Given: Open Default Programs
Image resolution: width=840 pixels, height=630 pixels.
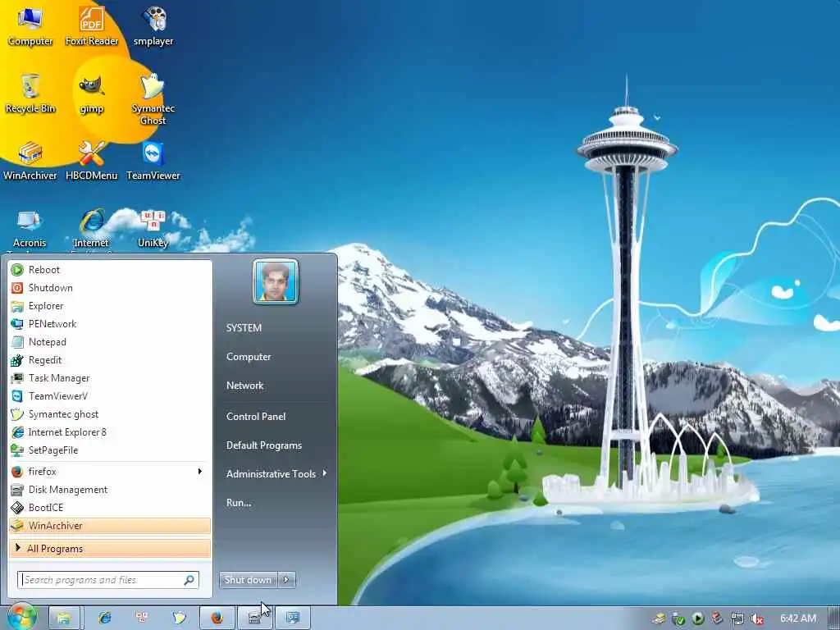Looking at the screenshot, I should [264, 445].
